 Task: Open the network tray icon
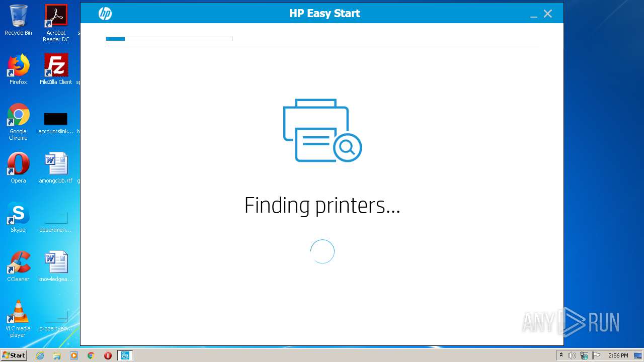[x=584, y=355]
